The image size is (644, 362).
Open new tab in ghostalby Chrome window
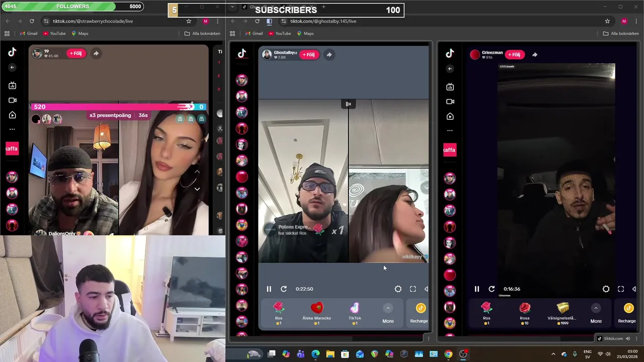point(323,7)
